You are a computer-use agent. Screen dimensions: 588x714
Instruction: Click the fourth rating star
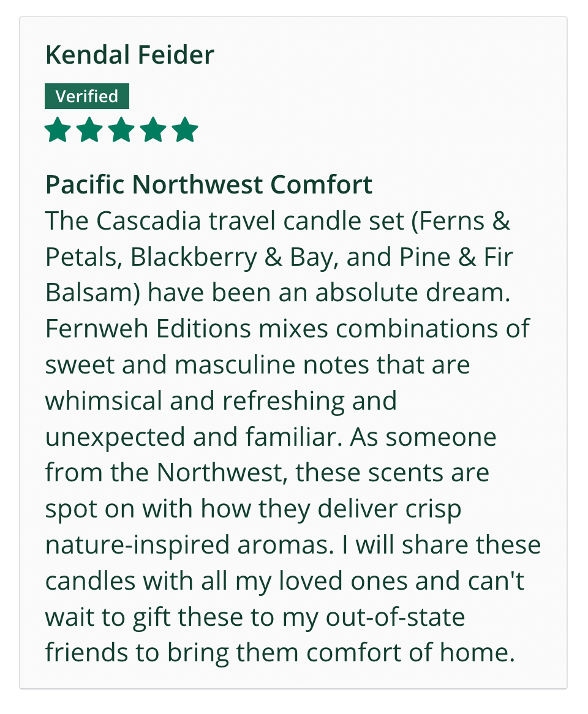(153, 130)
